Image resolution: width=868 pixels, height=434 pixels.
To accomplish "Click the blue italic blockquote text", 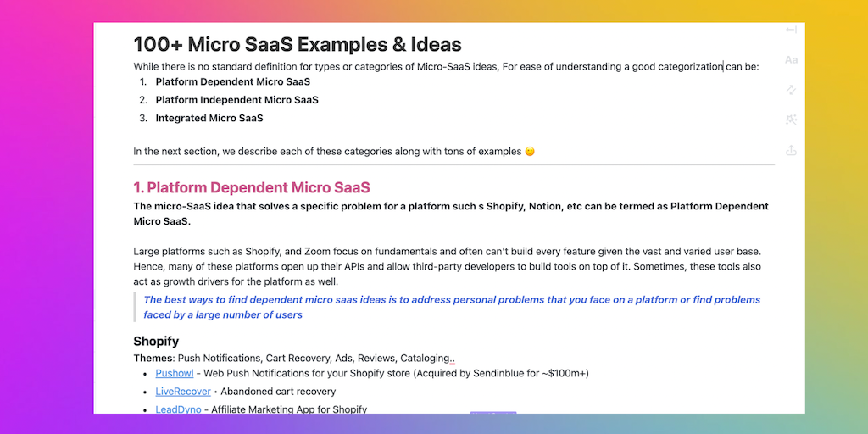I will pos(452,307).
